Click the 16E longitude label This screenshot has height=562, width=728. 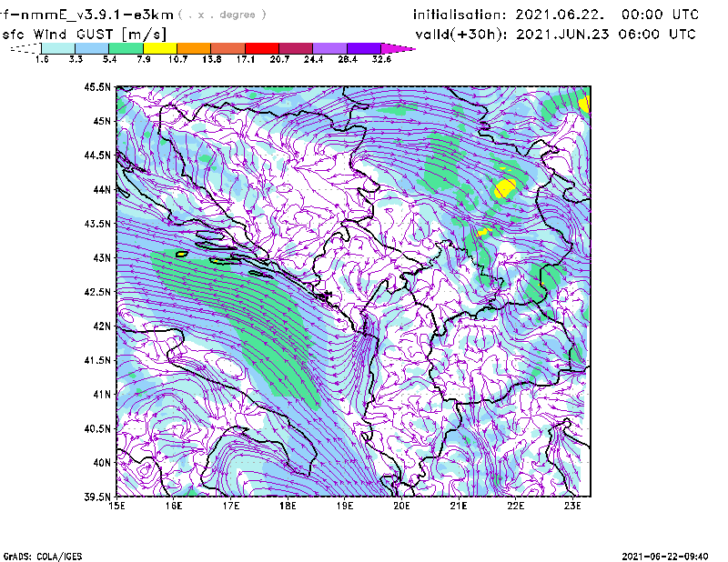pyautogui.click(x=174, y=506)
